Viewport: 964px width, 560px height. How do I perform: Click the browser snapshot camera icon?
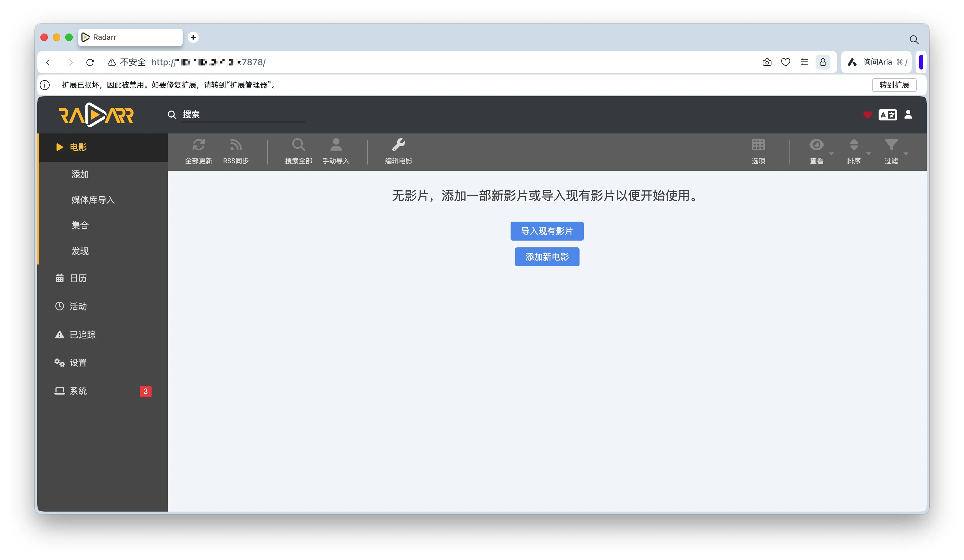(x=766, y=62)
